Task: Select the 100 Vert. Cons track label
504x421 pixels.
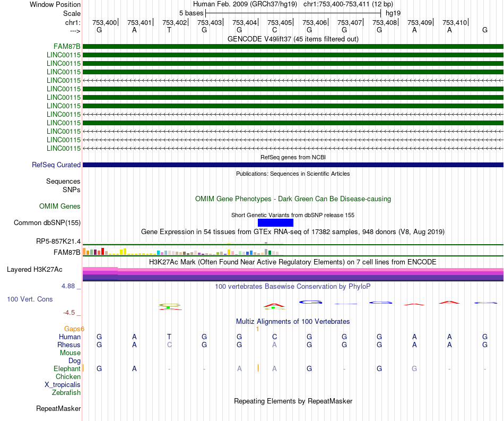Action: point(30,299)
